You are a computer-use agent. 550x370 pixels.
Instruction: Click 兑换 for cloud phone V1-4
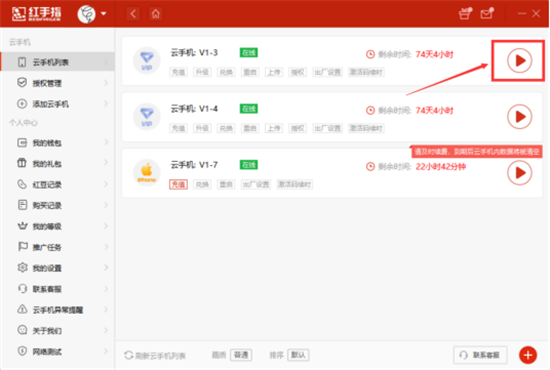pyautogui.click(x=226, y=128)
